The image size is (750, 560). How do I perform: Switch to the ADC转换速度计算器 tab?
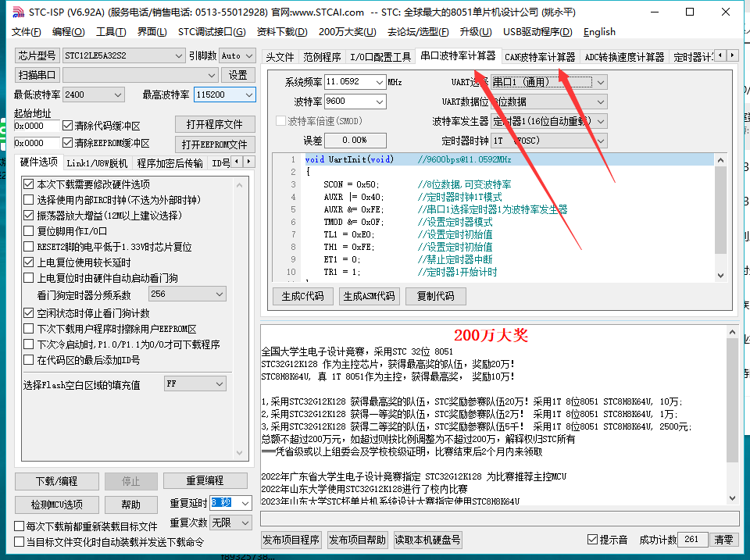pyautogui.click(x=624, y=57)
